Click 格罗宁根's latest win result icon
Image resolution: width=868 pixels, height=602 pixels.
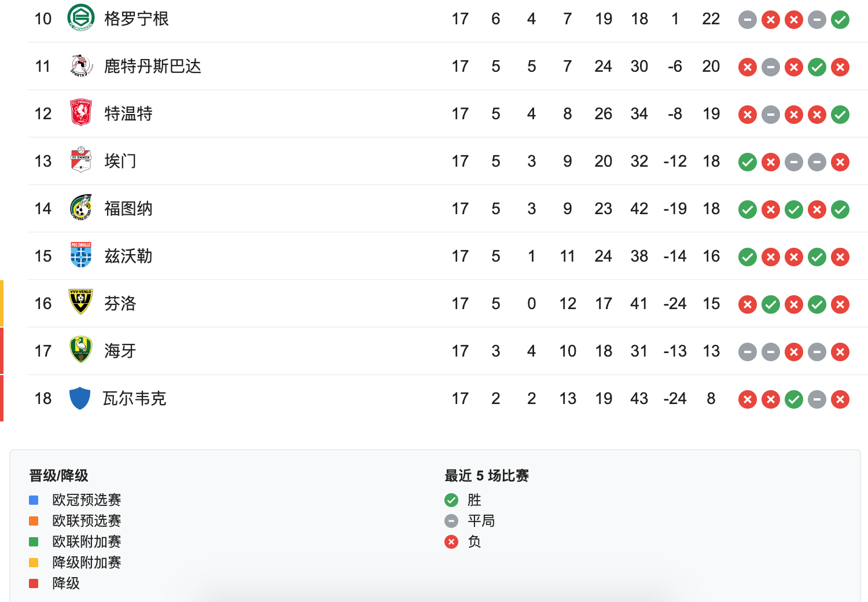[840, 20]
